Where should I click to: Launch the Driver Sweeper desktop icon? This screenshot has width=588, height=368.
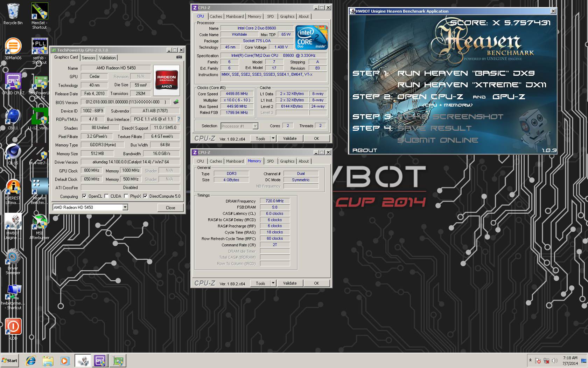tap(13, 261)
